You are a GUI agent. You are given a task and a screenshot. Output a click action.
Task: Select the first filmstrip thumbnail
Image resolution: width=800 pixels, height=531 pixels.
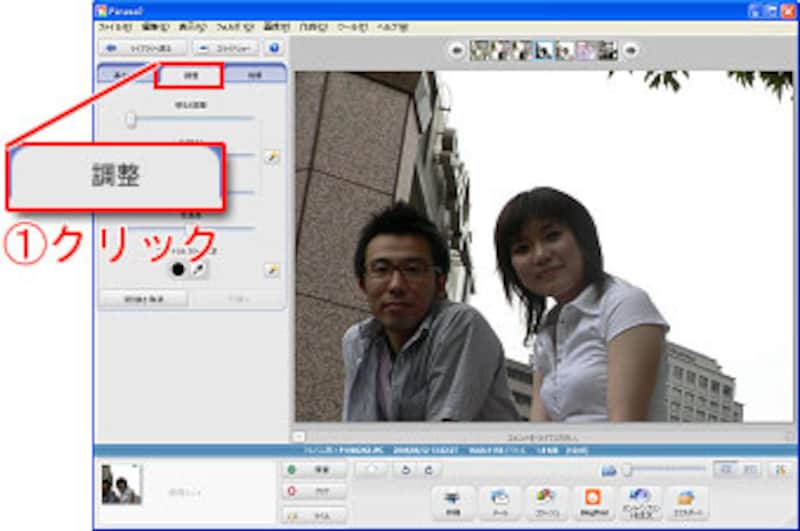(x=480, y=50)
